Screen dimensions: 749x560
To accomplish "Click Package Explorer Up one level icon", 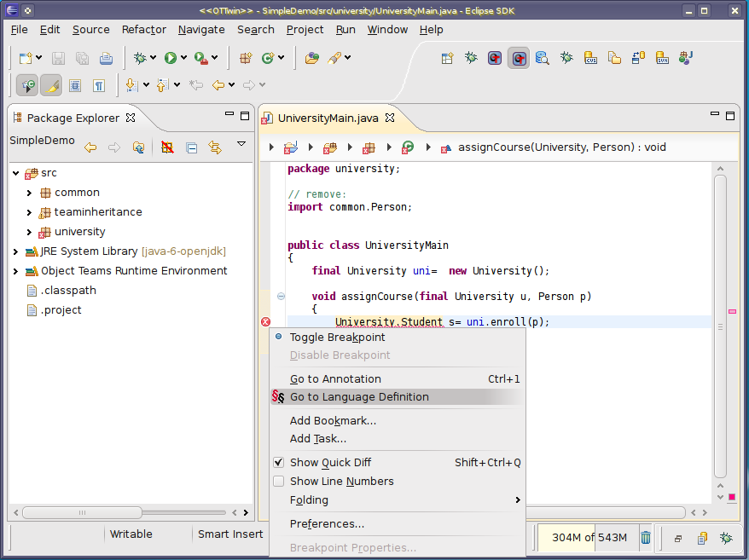I will 138,147.
